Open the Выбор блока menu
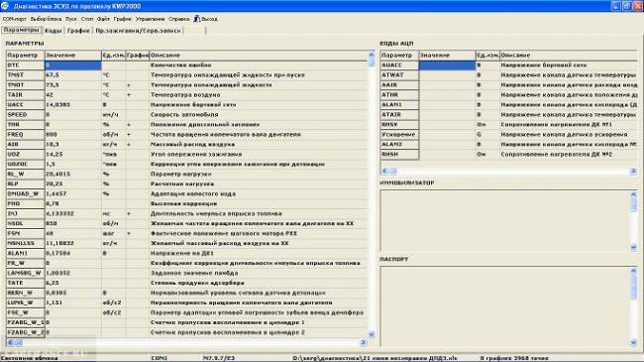 pos(46,19)
